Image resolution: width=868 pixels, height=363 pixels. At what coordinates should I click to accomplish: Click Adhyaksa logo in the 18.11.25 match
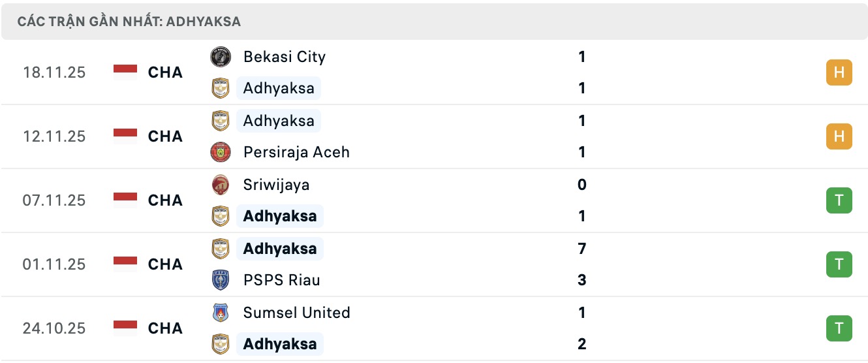click(221, 88)
